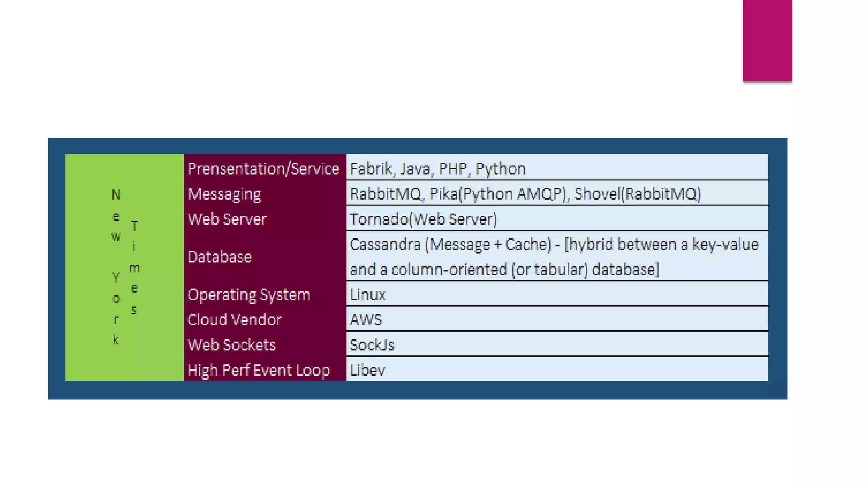Click the vertical 'Times' text
This screenshot has height=488, width=868.
coord(134,268)
